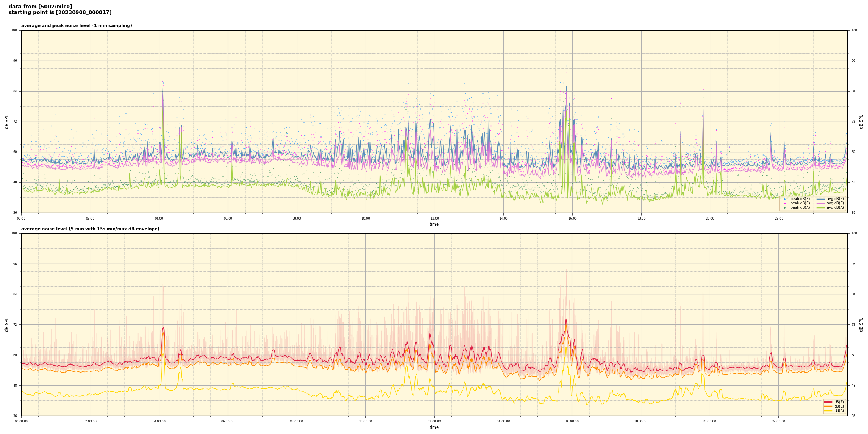
Task: Click the 04:00 tick label on top chart
Action: (159, 218)
